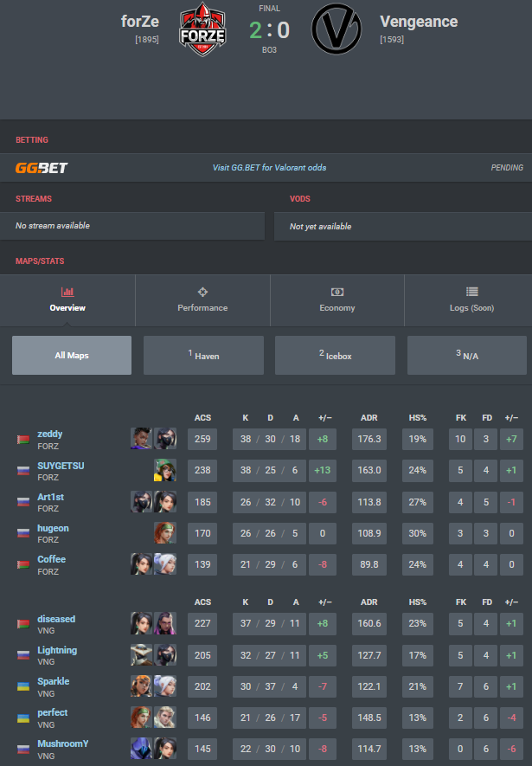
Task: Select the Overview tab
Action: tap(67, 300)
